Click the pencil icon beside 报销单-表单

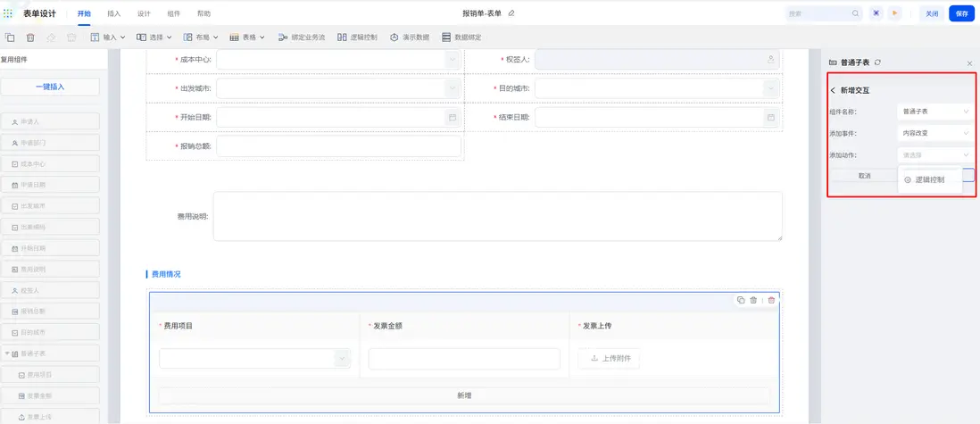pyautogui.click(x=511, y=13)
